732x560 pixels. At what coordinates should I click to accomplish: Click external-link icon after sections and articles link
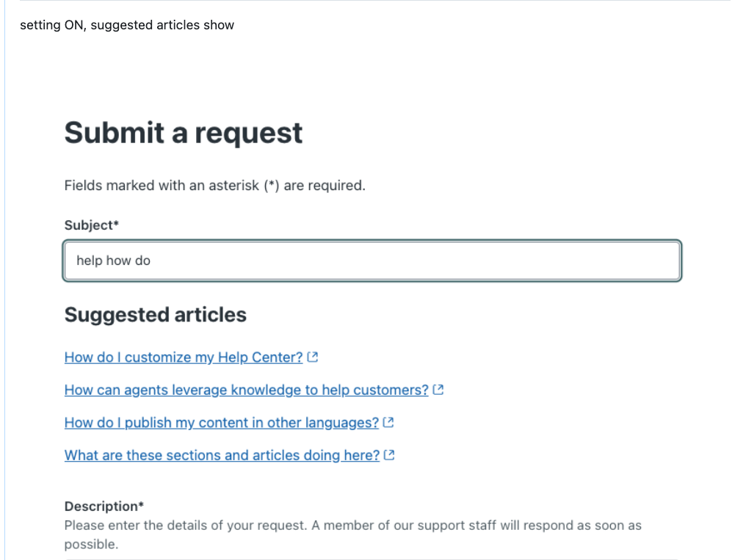click(390, 455)
